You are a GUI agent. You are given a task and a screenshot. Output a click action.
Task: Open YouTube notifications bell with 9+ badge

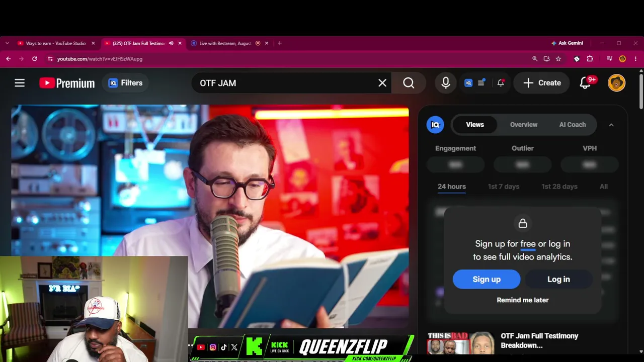tap(585, 83)
